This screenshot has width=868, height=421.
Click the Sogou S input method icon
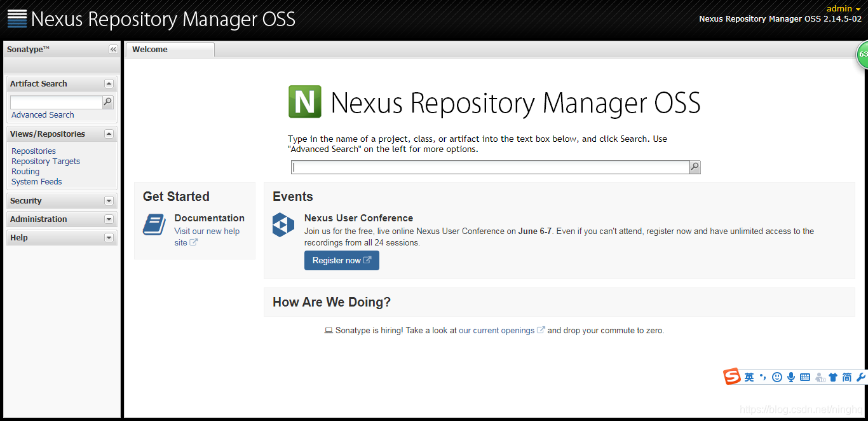tap(732, 377)
